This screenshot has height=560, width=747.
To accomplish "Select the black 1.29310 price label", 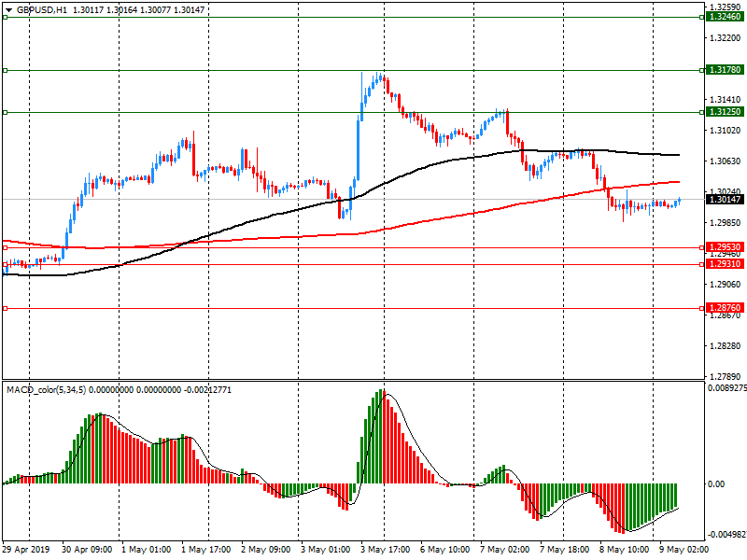I will click(724, 264).
